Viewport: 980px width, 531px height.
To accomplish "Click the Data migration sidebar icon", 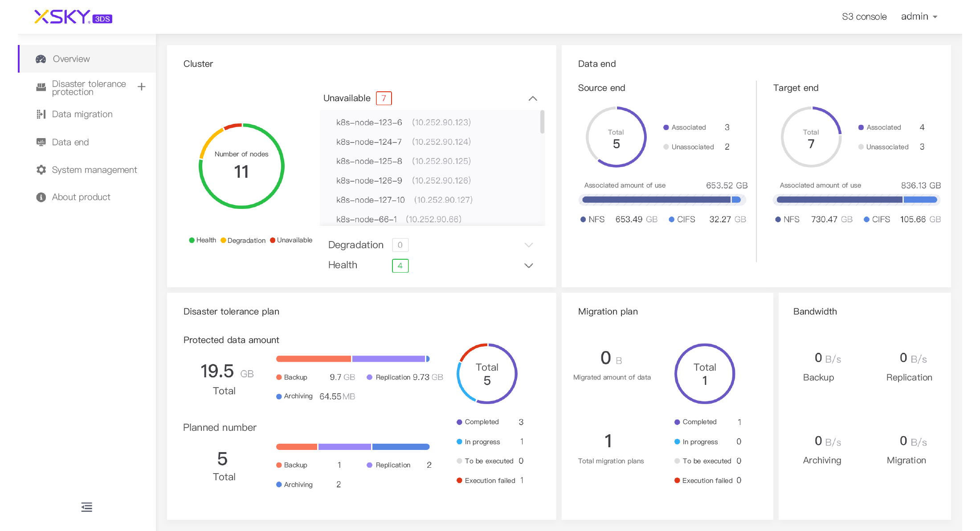I will pos(41,114).
